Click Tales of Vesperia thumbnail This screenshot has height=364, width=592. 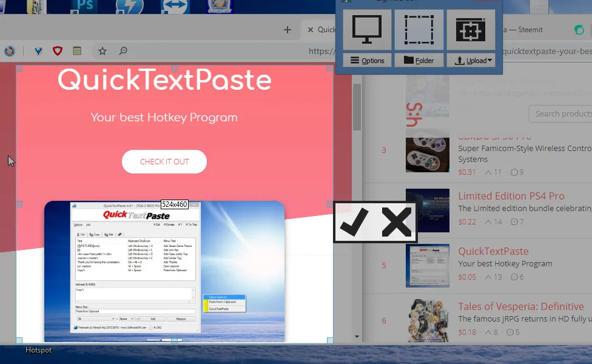pyautogui.click(x=428, y=320)
